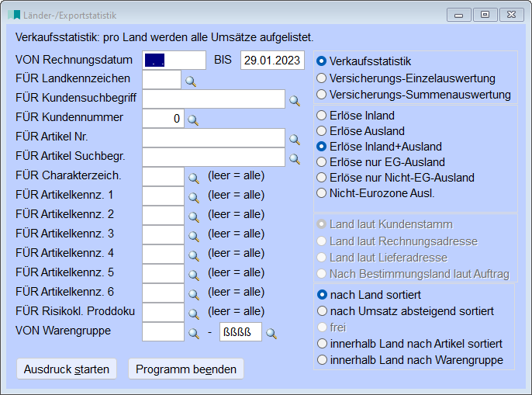Open lookup for Artikelkennz. 3
The image size is (532, 395).
194,236
